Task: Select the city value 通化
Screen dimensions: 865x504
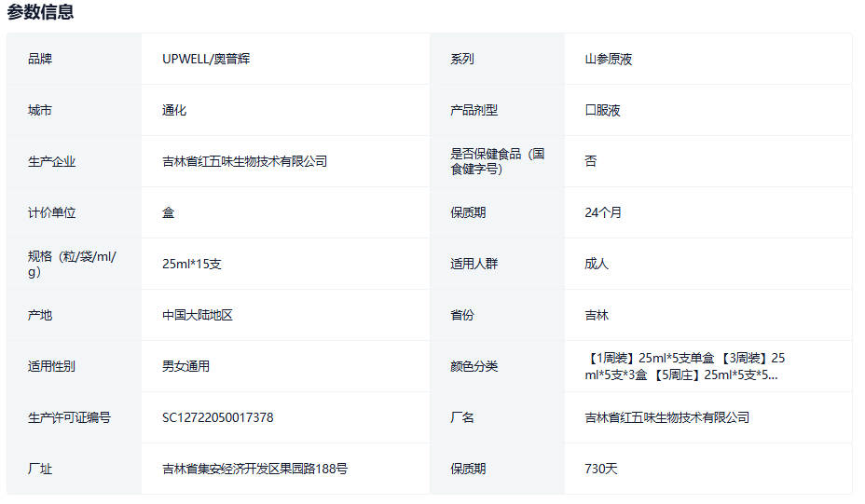Action: tap(174, 110)
